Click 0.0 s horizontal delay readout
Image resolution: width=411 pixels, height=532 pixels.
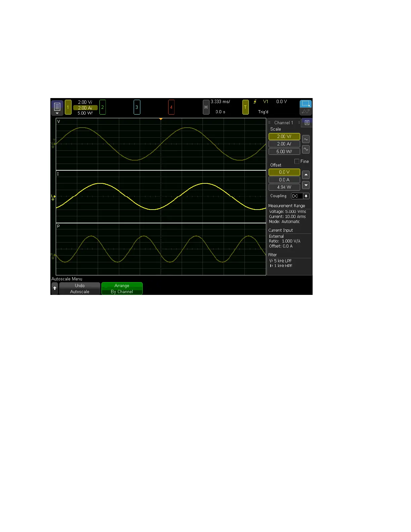(220, 112)
